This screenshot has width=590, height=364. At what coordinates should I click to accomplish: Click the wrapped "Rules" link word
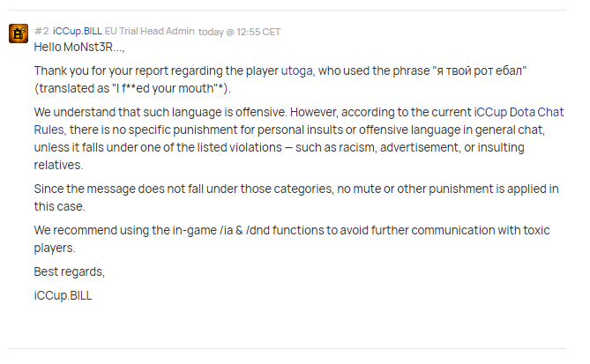tap(49, 130)
